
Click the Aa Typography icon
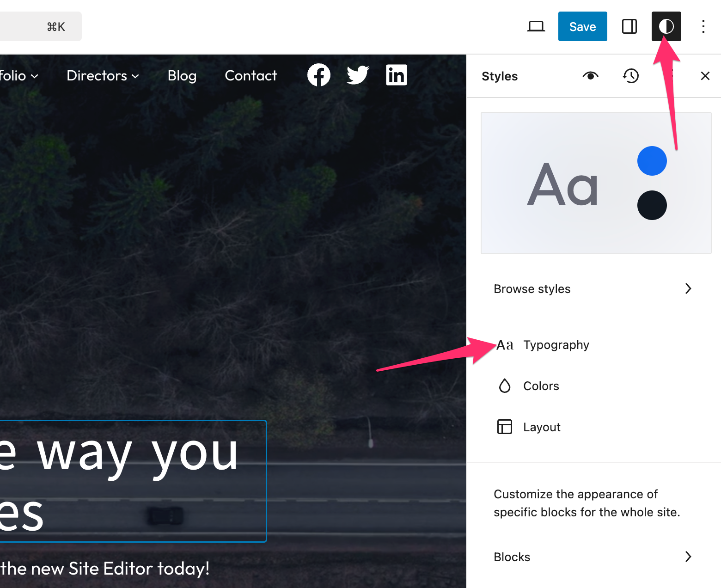point(505,345)
